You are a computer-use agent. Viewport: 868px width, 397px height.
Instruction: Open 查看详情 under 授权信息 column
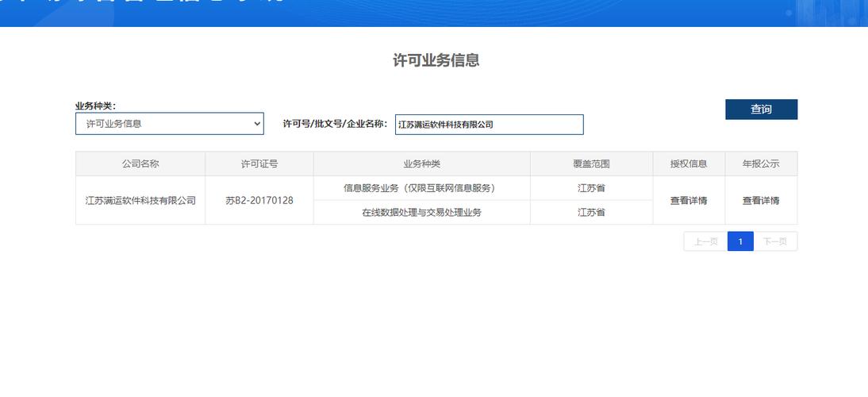click(x=688, y=201)
